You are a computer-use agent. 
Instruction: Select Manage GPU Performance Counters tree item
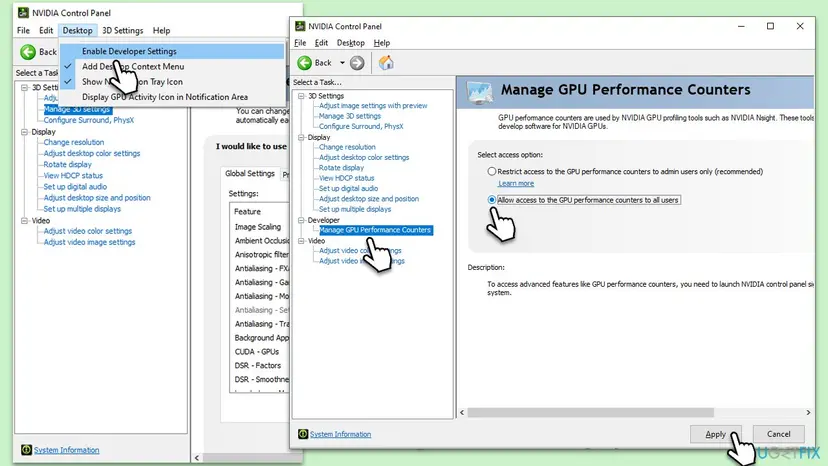tap(375, 230)
